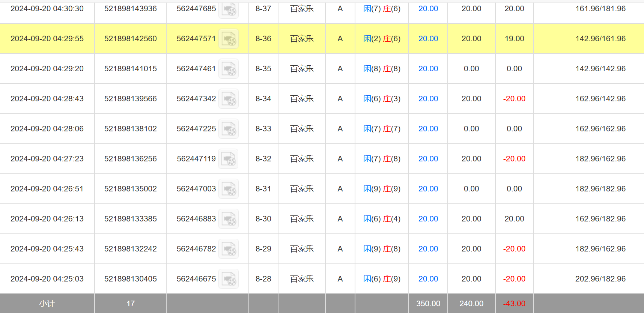Open video replay icon for round 562447685
This screenshot has width=644, height=313.
229,9
